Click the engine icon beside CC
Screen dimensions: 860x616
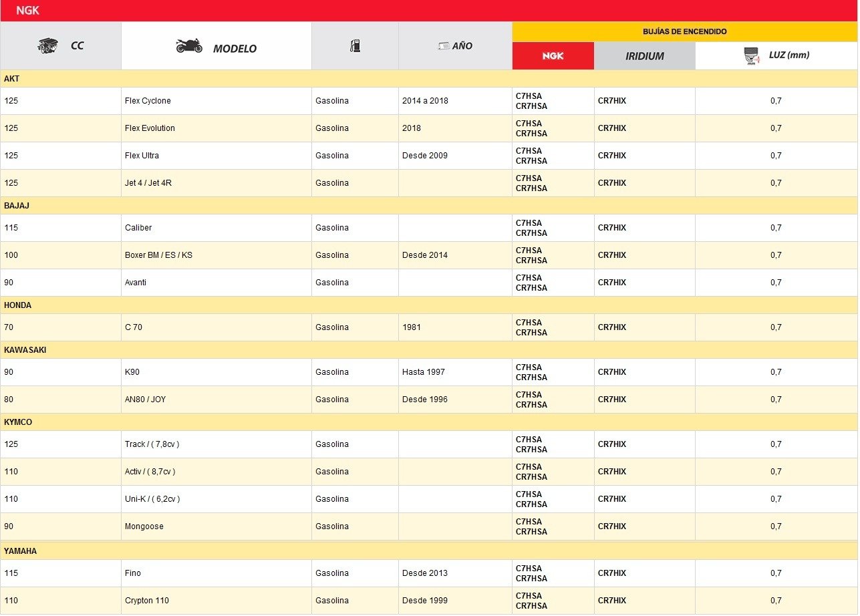(48, 45)
